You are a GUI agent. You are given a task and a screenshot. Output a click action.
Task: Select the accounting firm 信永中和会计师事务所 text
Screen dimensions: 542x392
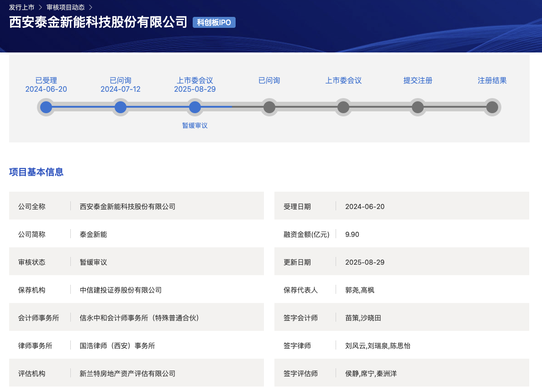[x=139, y=318]
